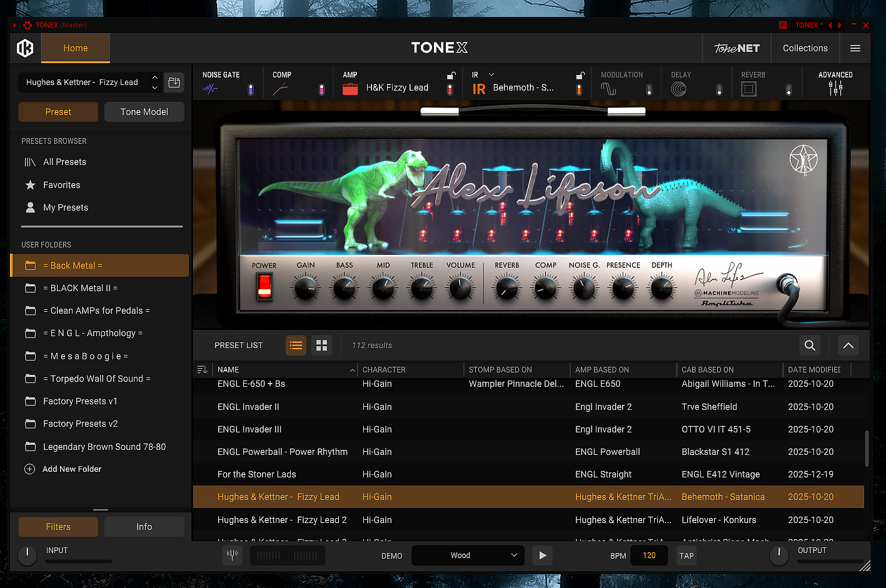Open the Torpedo Wall Of Sound folder
The width and height of the screenshot is (886, 588).
tap(100, 379)
